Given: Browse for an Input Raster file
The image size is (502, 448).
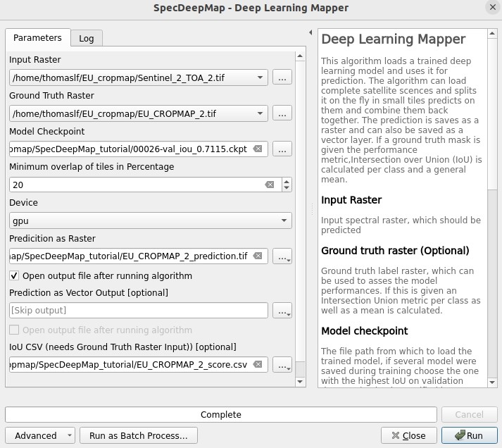Looking at the screenshot, I should click(x=282, y=77).
